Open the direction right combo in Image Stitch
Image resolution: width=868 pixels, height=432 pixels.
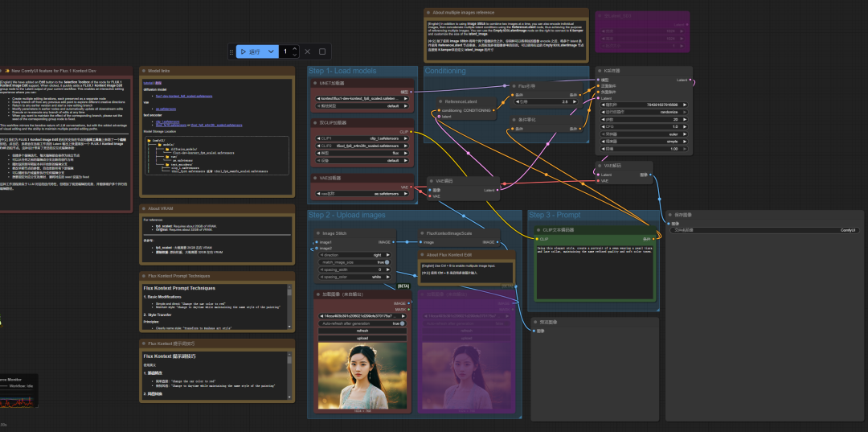tap(355, 255)
